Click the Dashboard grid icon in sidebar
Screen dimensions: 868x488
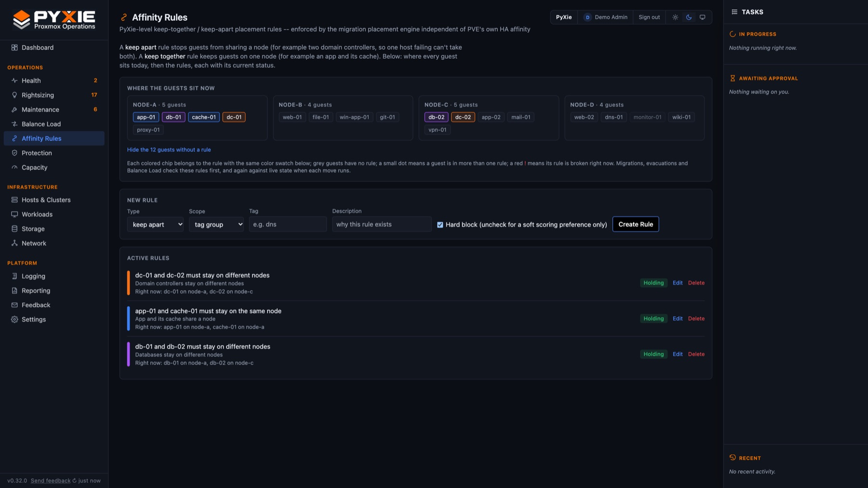tap(14, 47)
